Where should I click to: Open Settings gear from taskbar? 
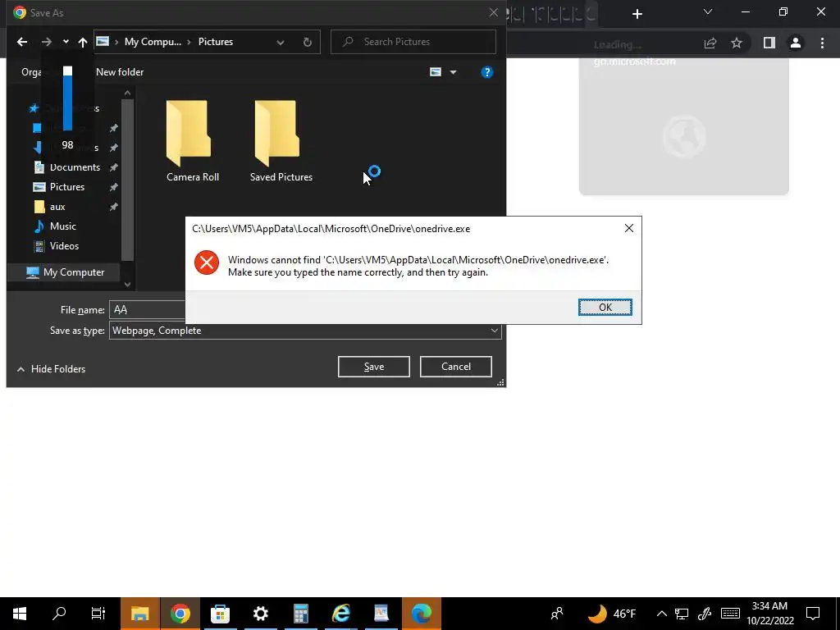tap(260, 614)
